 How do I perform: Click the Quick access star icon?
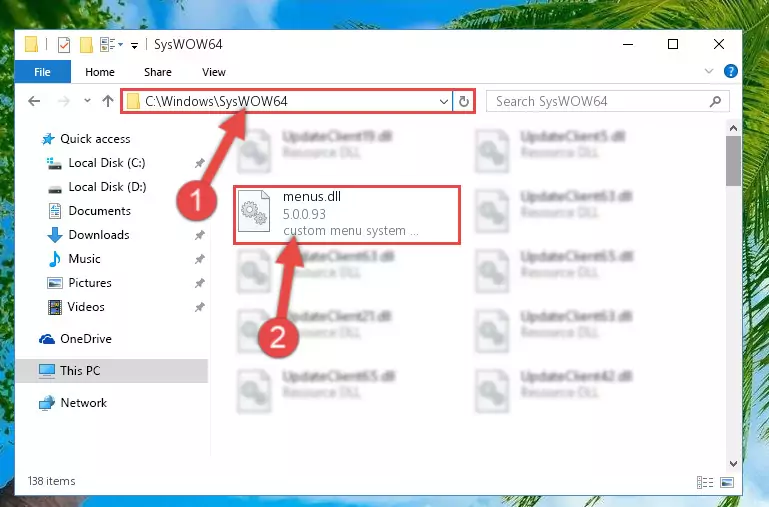(x=48, y=139)
